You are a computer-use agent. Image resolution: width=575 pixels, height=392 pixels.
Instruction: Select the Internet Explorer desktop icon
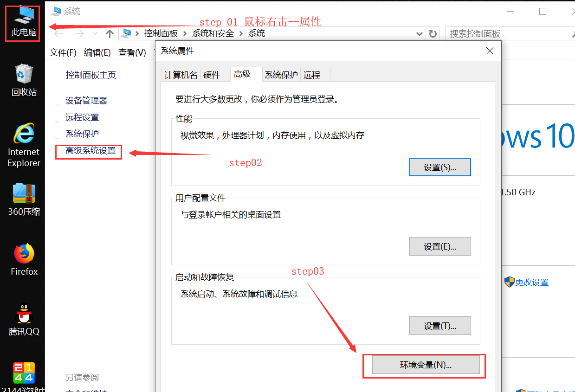[x=24, y=145]
